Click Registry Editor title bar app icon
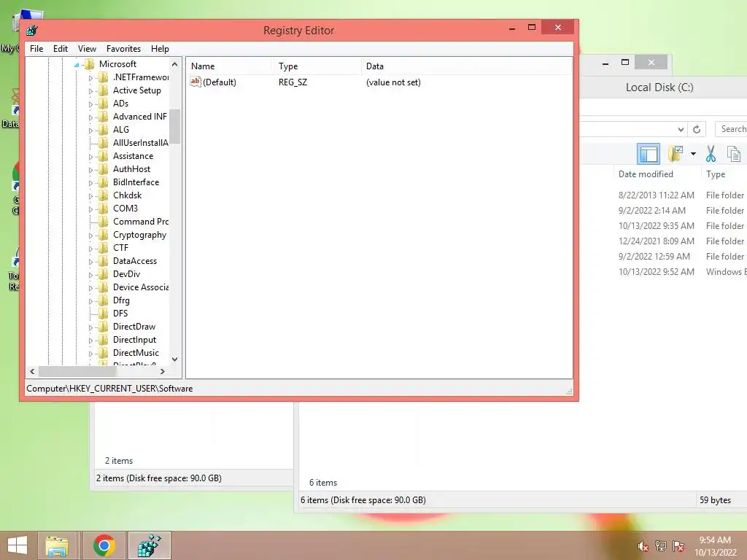This screenshot has height=560, width=747. pos(32,31)
